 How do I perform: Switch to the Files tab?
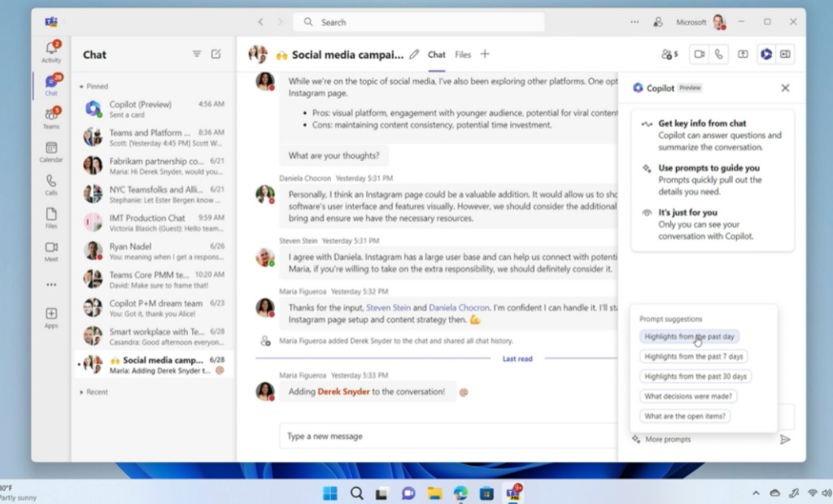click(x=463, y=54)
